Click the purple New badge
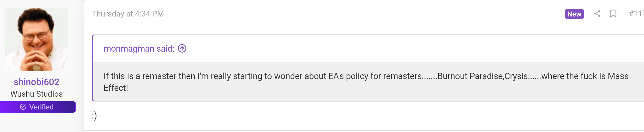This screenshot has width=644, height=132. click(574, 14)
